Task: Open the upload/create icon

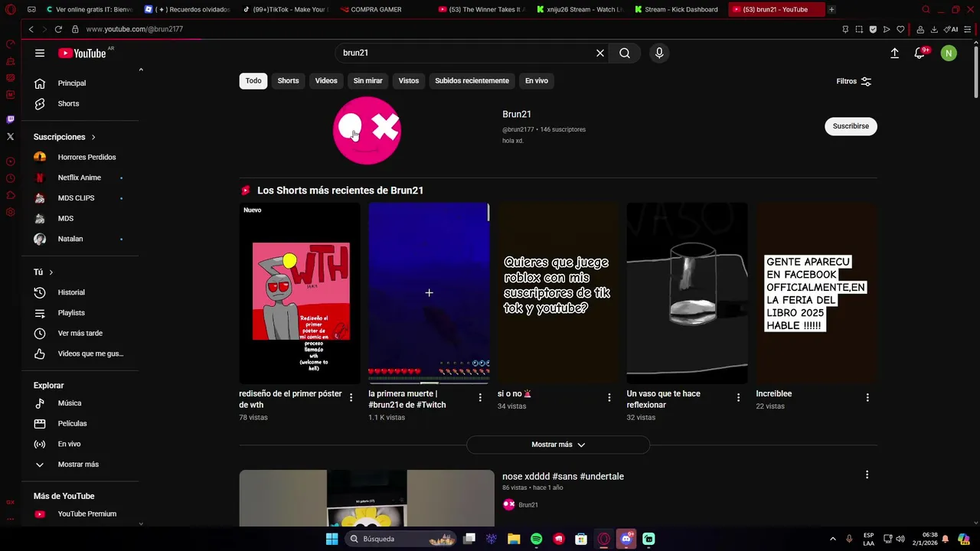Action: click(894, 53)
